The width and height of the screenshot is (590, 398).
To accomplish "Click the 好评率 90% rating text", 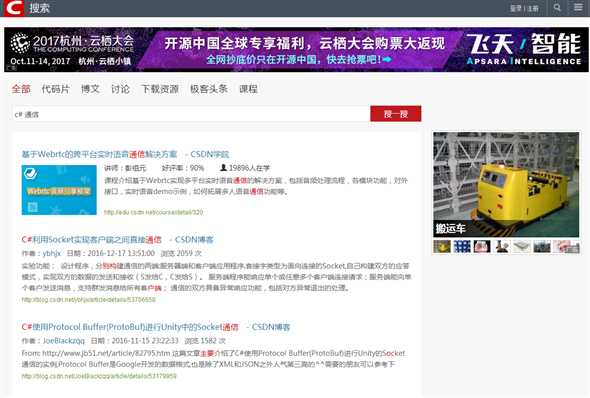I will click(x=183, y=168).
